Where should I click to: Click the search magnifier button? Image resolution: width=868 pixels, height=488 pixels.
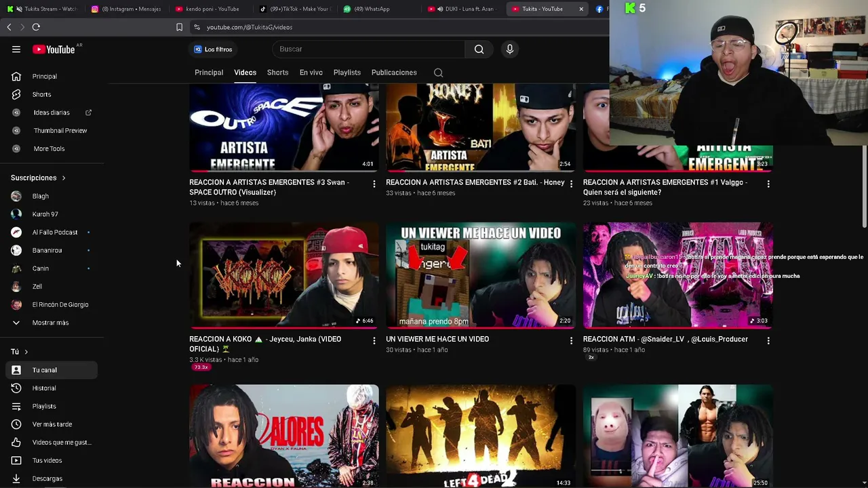479,49
